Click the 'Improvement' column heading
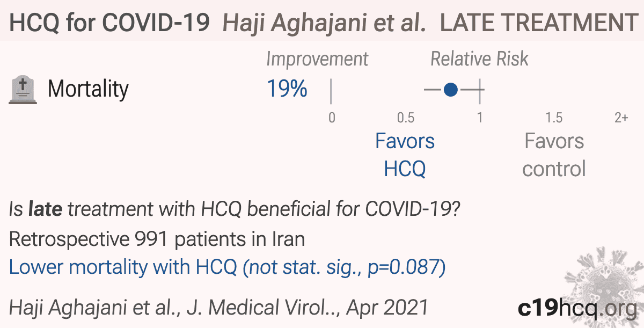This screenshot has width=644, height=328. click(x=317, y=60)
